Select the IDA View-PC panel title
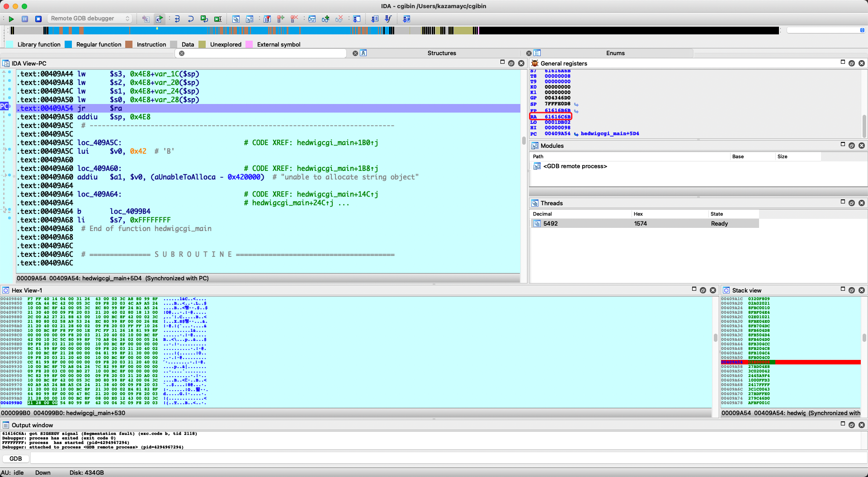Screen dimensions: 868x477 pos(29,63)
